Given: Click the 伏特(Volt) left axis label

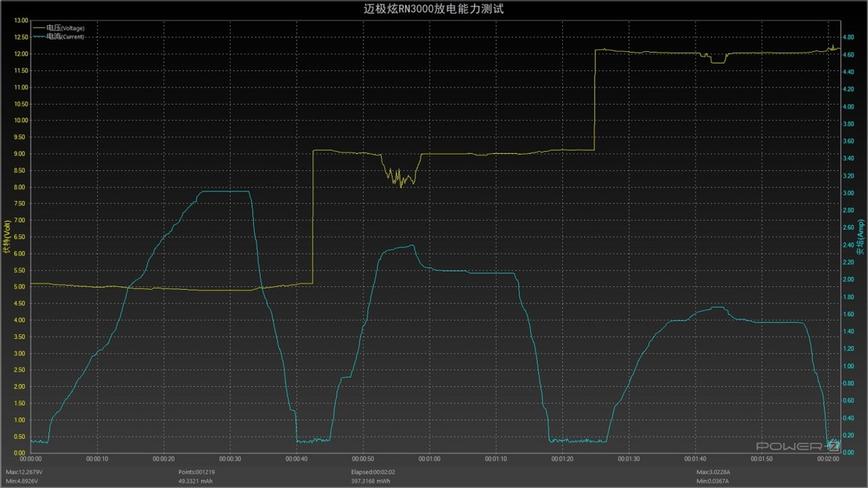Looking at the screenshot, I should 7,238.
